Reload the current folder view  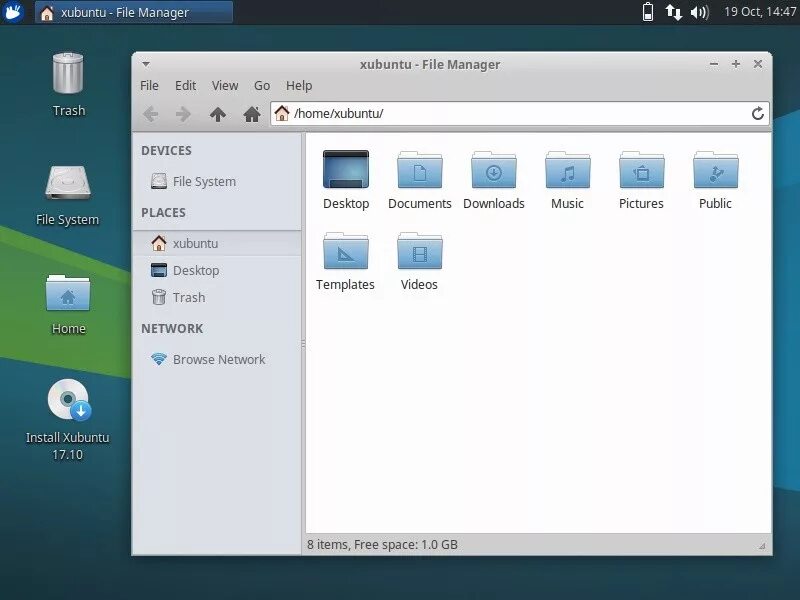(x=758, y=113)
